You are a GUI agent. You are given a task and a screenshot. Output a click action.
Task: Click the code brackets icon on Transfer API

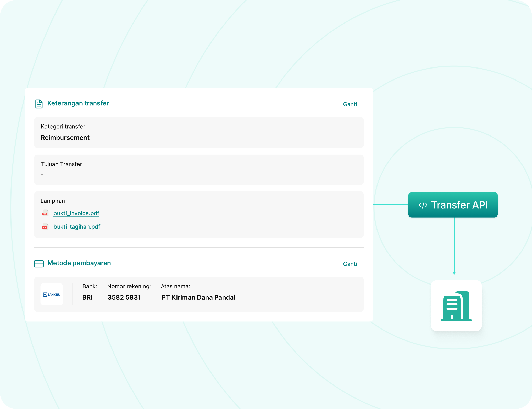[423, 205]
